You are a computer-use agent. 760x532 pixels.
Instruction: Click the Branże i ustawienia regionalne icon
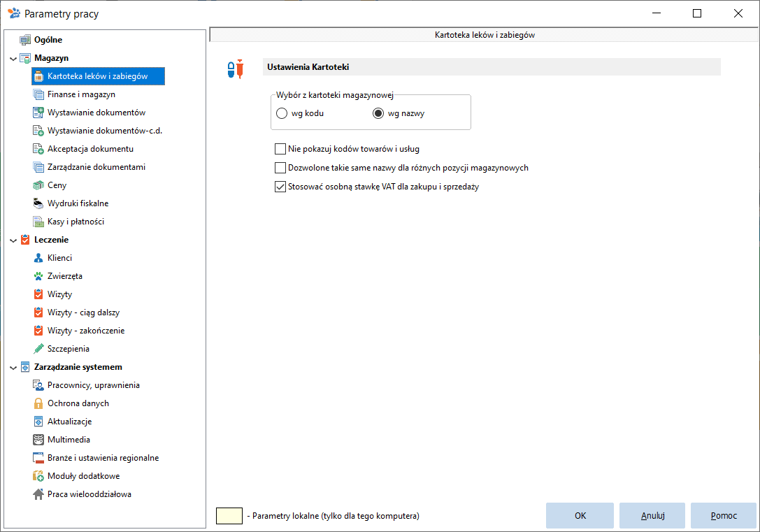pyautogui.click(x=38, y=458)
